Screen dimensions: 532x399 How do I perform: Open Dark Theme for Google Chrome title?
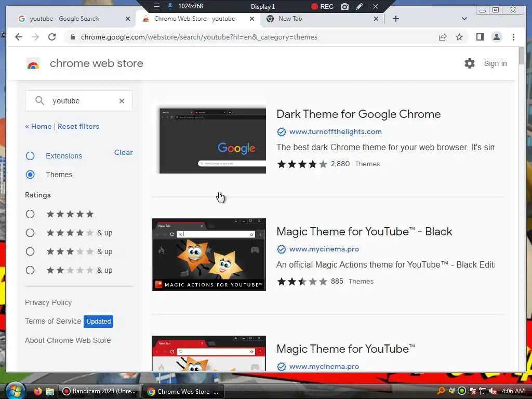point(358,114)
